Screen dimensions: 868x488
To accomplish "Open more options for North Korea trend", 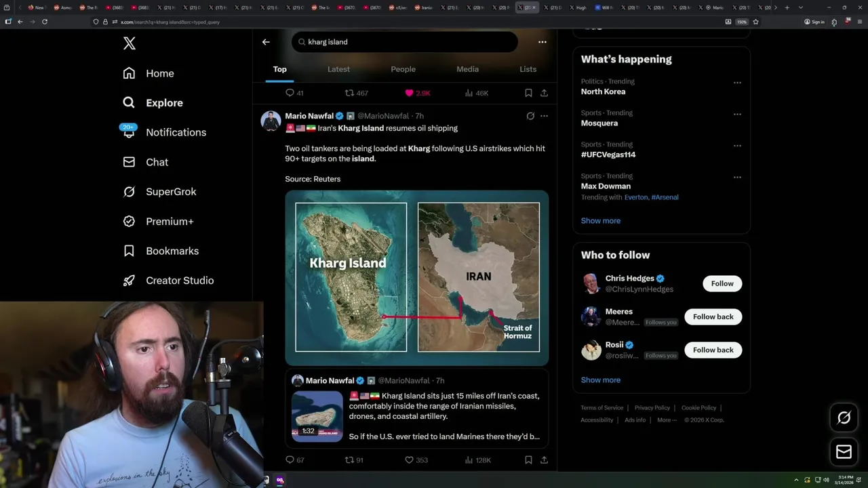I will pyautogui.click(x=737, y=83).
